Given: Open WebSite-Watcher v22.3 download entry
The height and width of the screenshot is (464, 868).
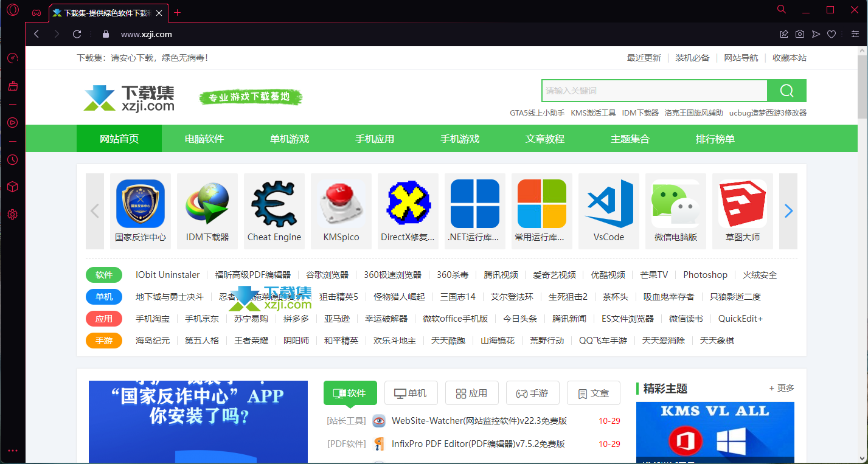Looking at the screenshot, I should coord(479,420).
